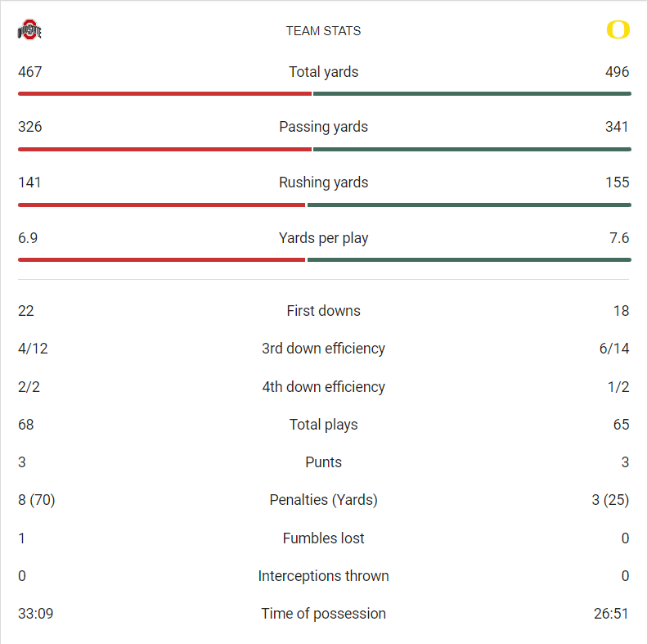The height and width of the screenshot is (644, 647).
Task: Click the Penalties (Yards) label
Action: point(323,500)
